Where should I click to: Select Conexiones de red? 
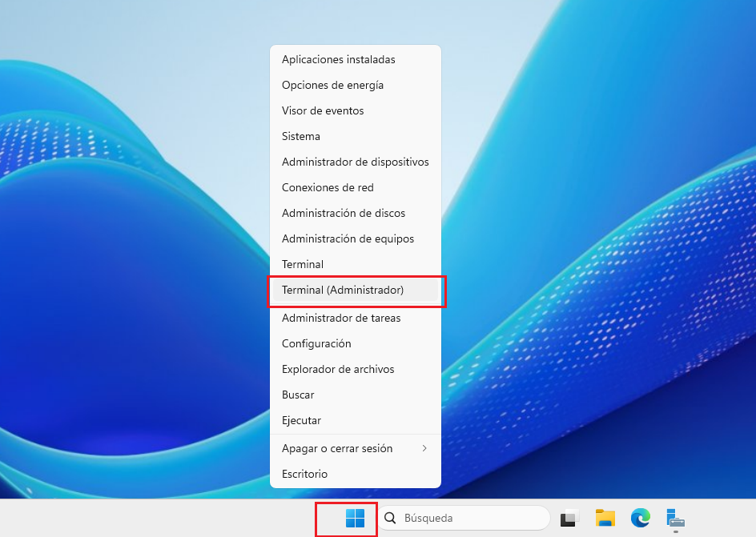click(x=356, y=186)
